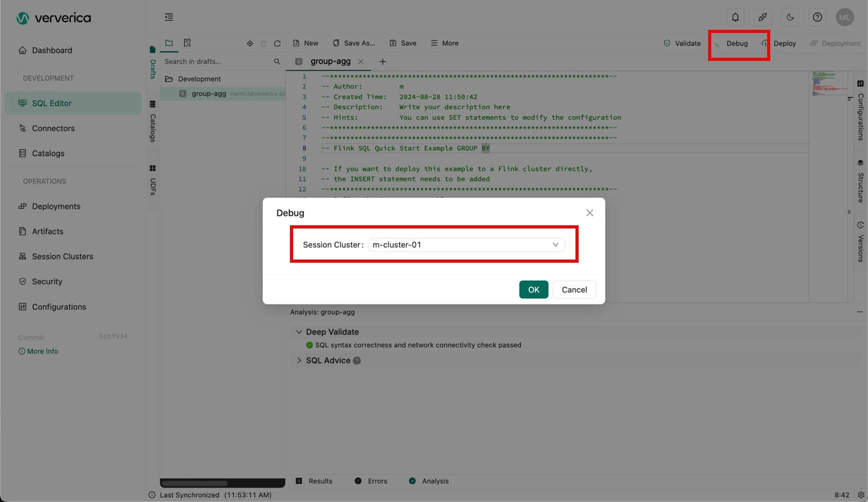
Task: Close the Debug dialog with X
Action: 589,213
